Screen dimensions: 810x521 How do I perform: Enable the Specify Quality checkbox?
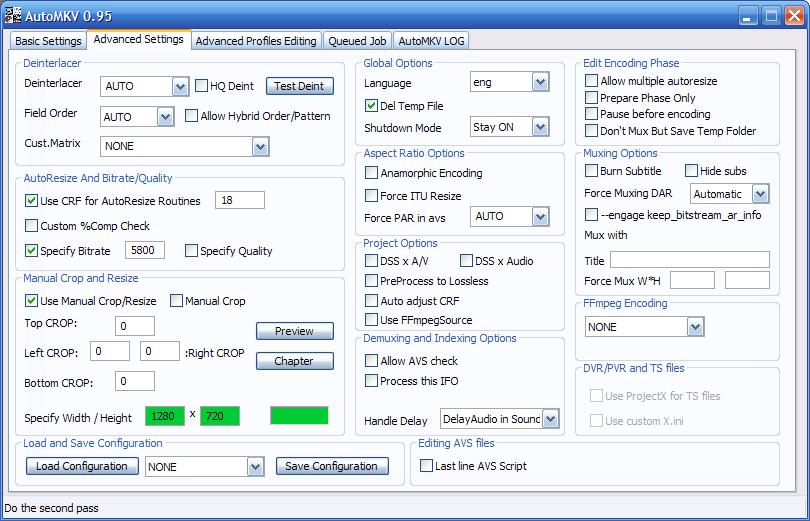coord(191,250)
